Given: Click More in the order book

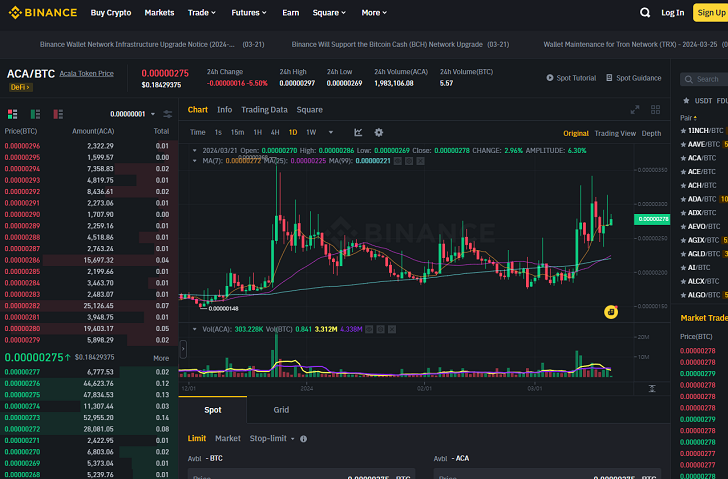Looking at the screenshot, I should click(x=161, y=358).
